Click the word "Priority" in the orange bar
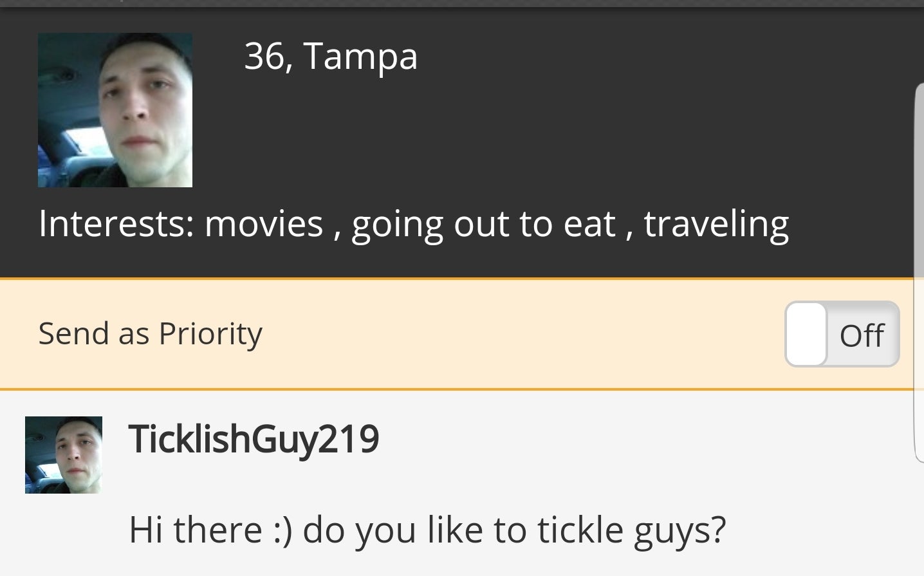The width and height of the screenshot is (924, 576). [210, 333]
